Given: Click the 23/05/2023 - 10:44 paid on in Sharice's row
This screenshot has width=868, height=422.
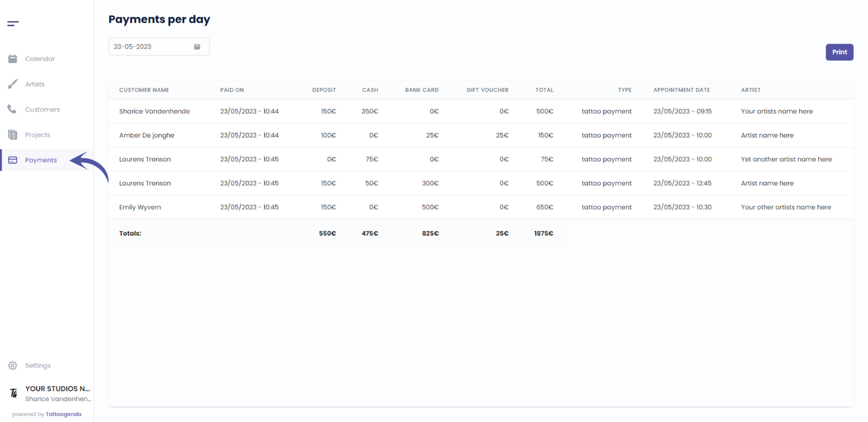Looking at the screenshot, I should 249,111.
